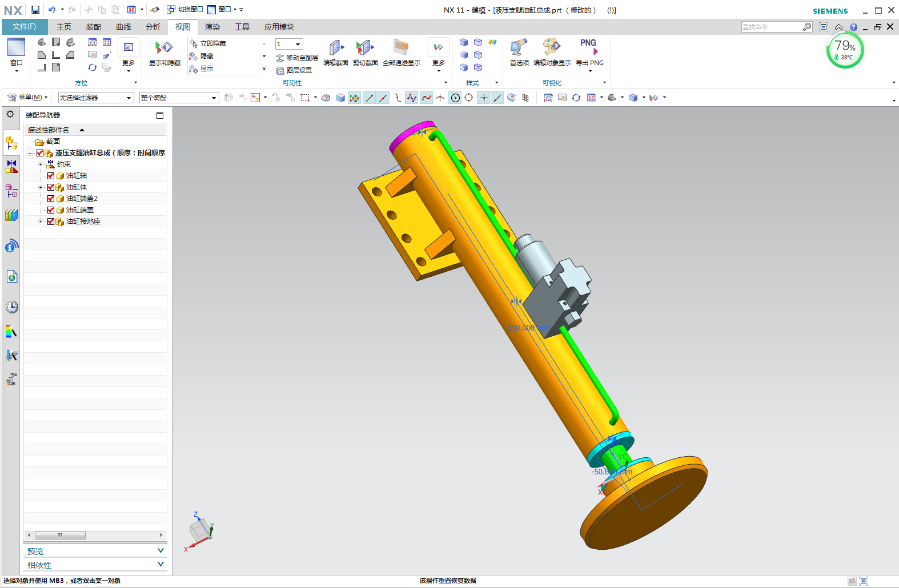
Task: Click the find-command magnifier icon
Action: [806, 27]
